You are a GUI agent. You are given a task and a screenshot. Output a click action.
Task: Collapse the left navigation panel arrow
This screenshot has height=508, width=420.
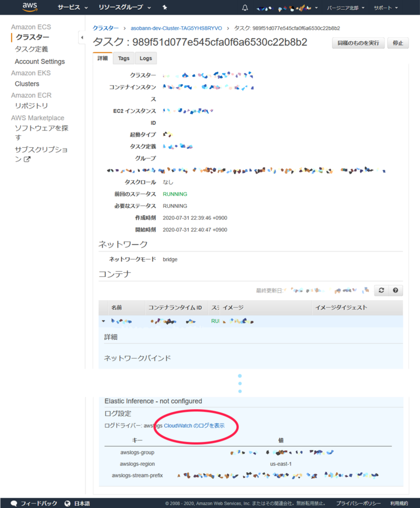(82, 38)
